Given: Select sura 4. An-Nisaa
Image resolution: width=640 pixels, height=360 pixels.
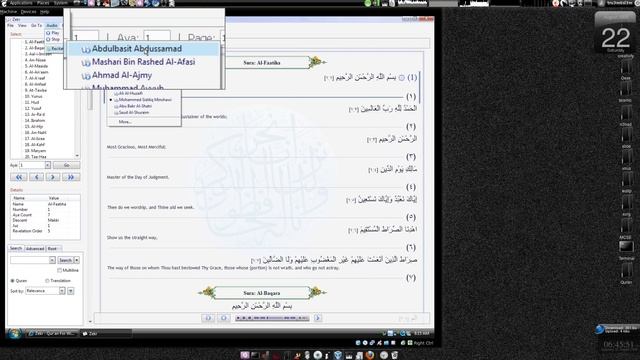Looking at the screenshot, I should coord(36,60).
